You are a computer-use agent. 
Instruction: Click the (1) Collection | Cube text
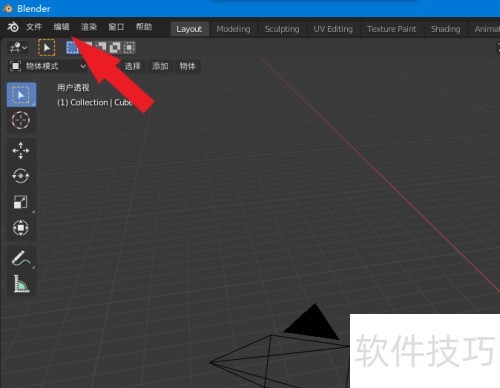click(95, 102)
